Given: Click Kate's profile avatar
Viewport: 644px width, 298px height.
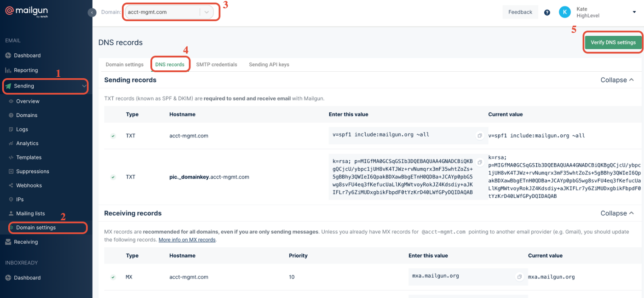Looking at the screenshot, I should pyautogui.click(x=564, y=12).
